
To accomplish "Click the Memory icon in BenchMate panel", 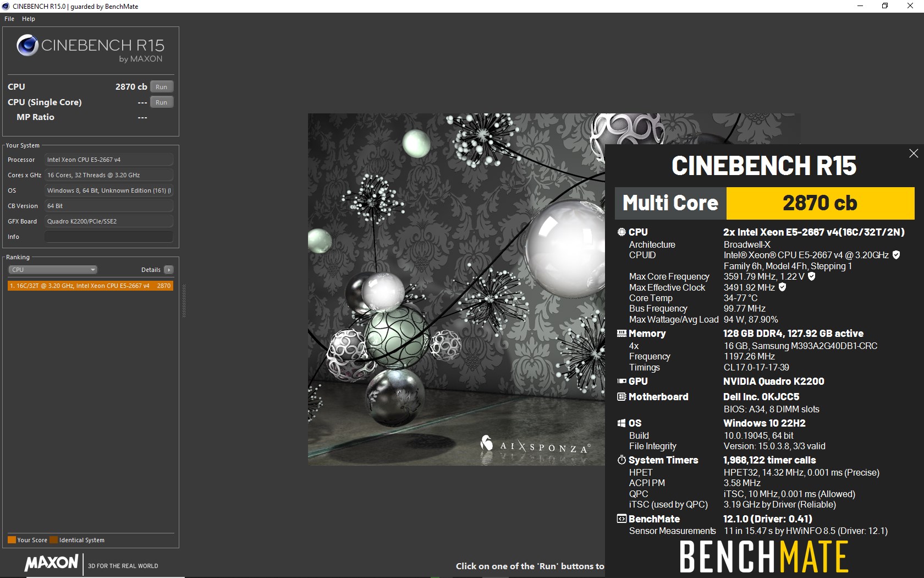I will point(621,334).
